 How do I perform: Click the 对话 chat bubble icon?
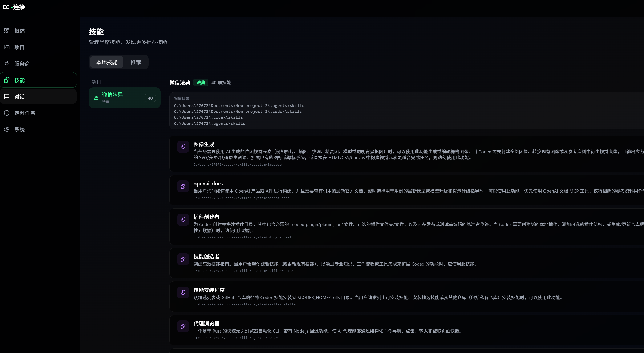7,96
